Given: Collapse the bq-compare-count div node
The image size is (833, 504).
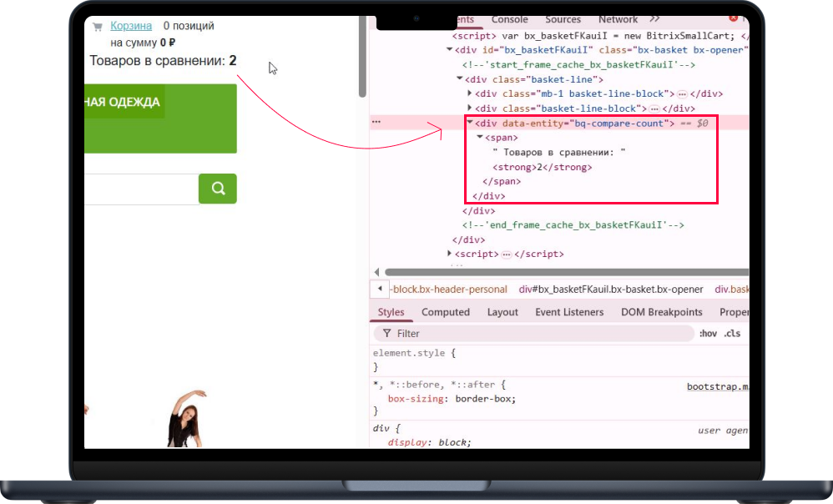Looking at the screenshot, I should [470, 123].
